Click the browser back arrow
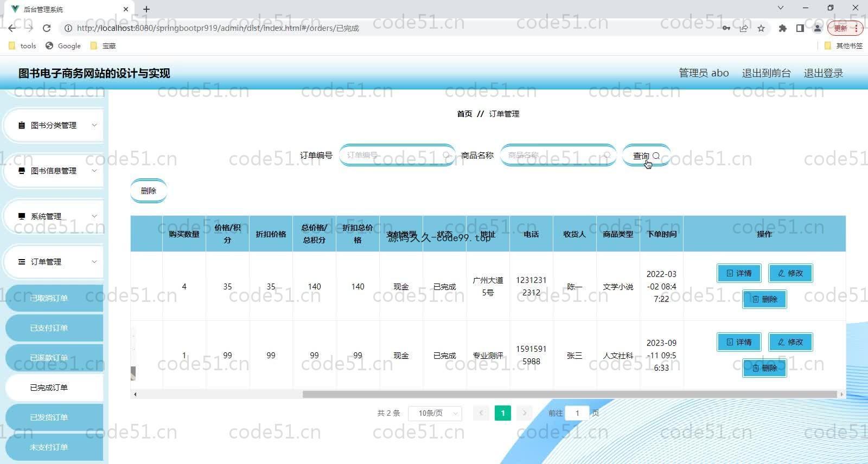The image size is (868, 464). [12, 28]
